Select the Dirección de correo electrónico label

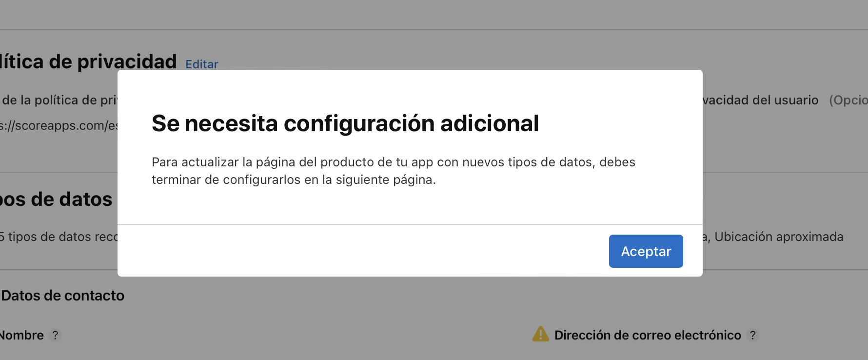[x=648, y=335]
